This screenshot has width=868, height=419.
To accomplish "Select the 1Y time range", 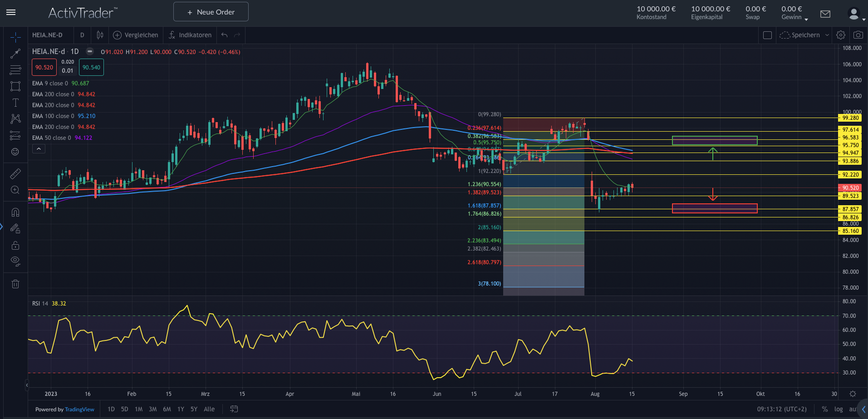I will [181, 409].
